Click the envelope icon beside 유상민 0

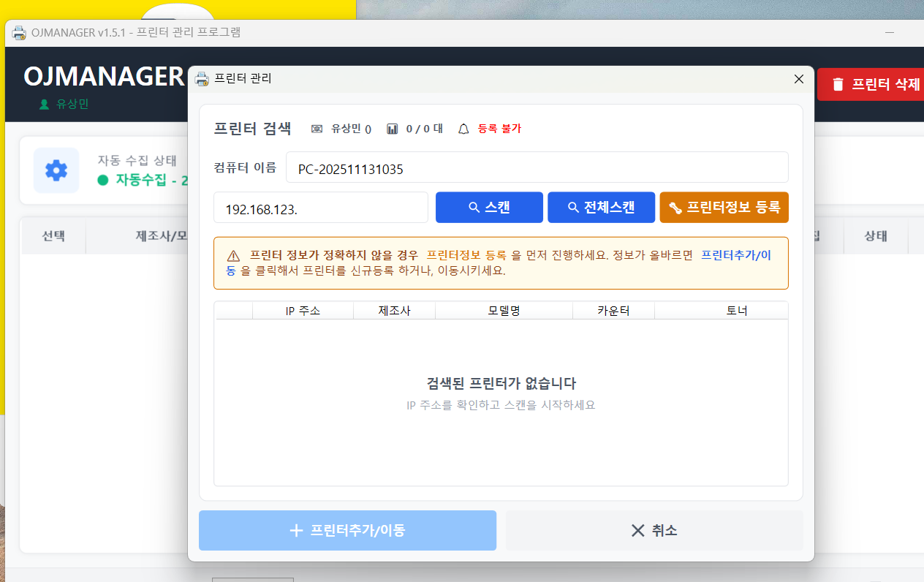coord(317,128)
